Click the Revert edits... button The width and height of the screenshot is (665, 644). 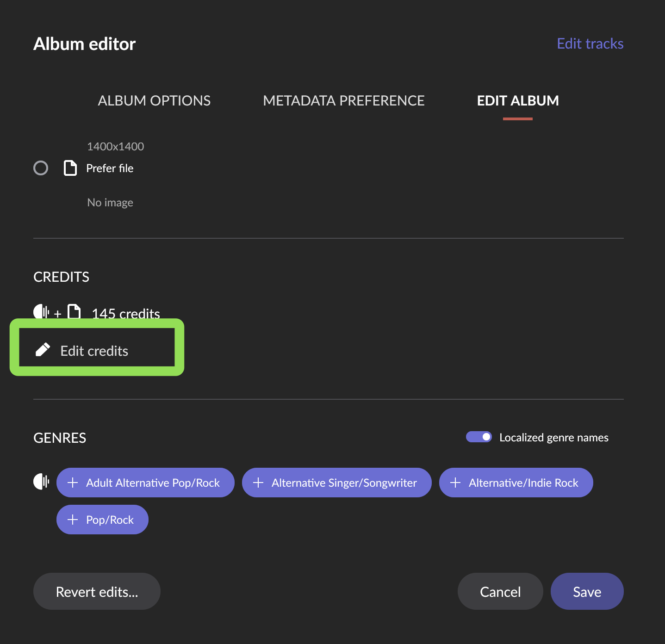(97, 591)
